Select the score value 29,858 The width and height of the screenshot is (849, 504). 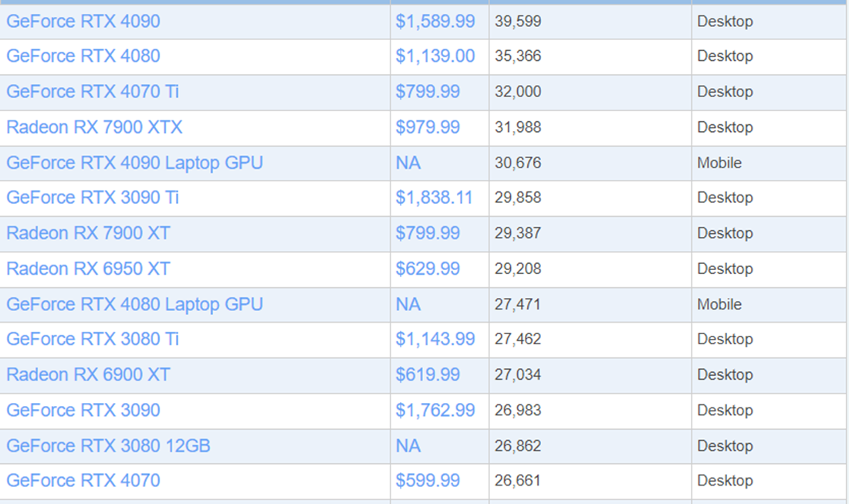(x=518, y=198)
